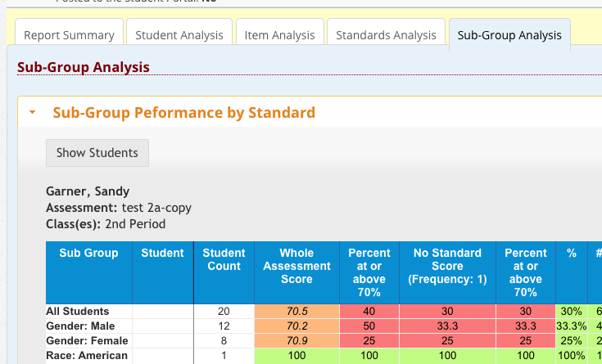The width and height of the screenshot is (602, 364).
Task: Click the Sub Group column header
Action: (x=88, y=254)
